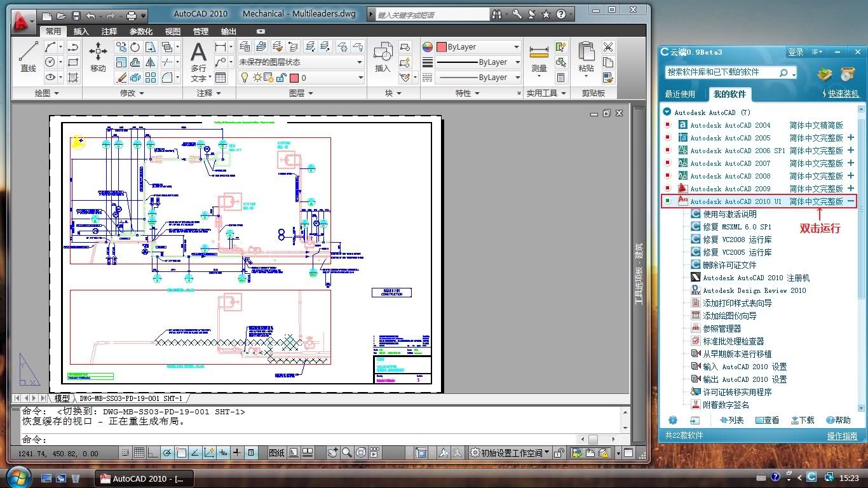Click the red layer 0 color swatch
868x488 pixels.
(294, 78)
